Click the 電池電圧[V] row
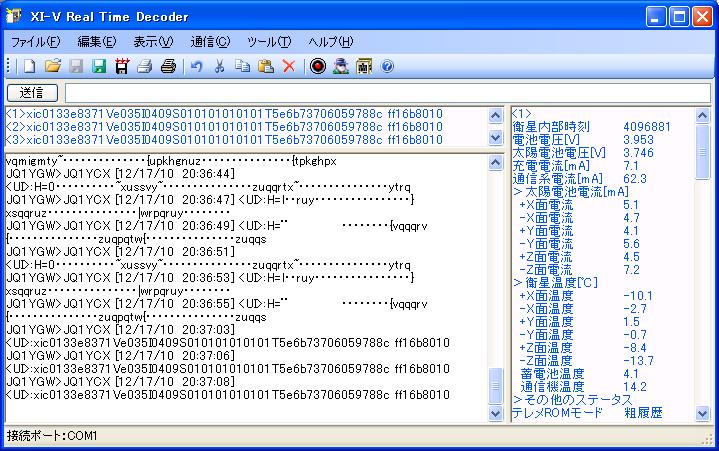Image resolution: width=719 pixels, height=451 pixels. (x=583, y=139)
